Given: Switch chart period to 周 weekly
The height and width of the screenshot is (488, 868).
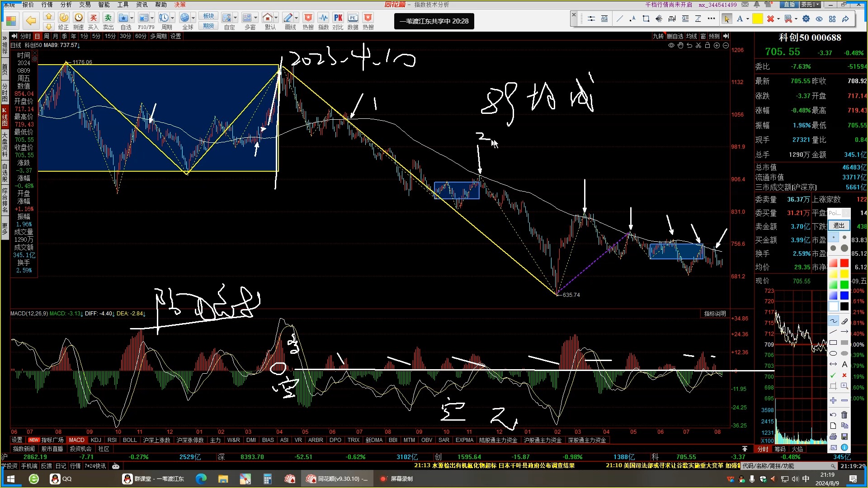Looking at the screenshot, I should (x=47, y=36).
